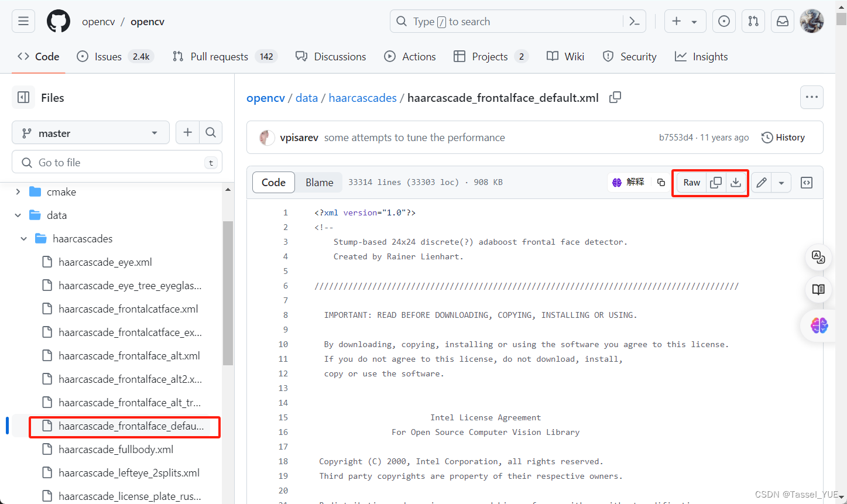Click the Raw button
847x504 pixels.
[691, 183]
